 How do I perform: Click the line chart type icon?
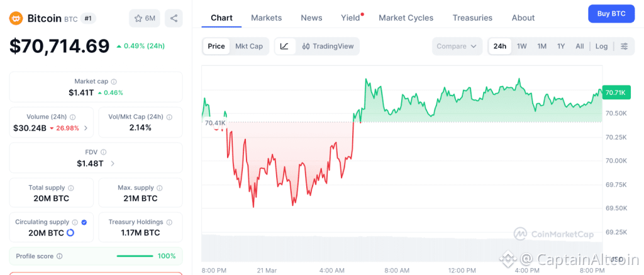(284, 46)
